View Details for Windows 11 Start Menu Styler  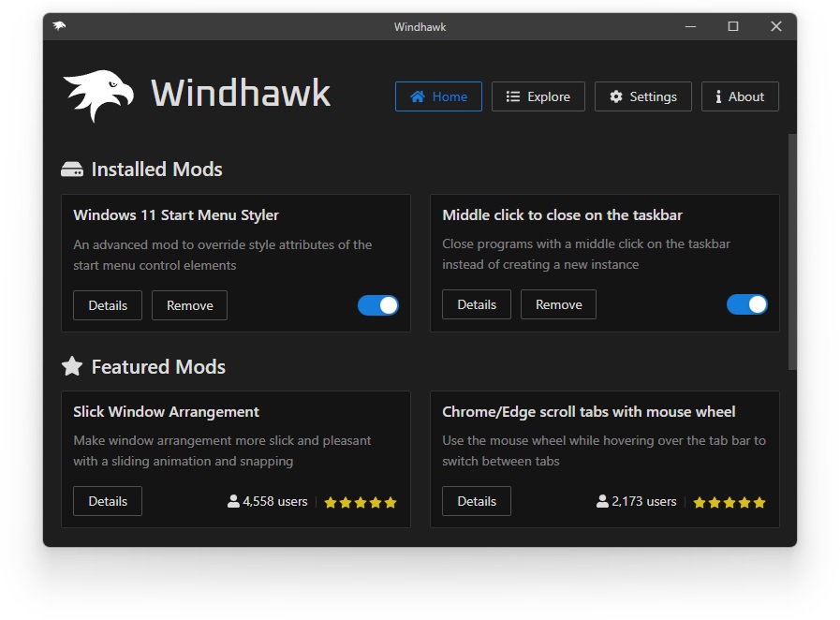pos(107,305)
